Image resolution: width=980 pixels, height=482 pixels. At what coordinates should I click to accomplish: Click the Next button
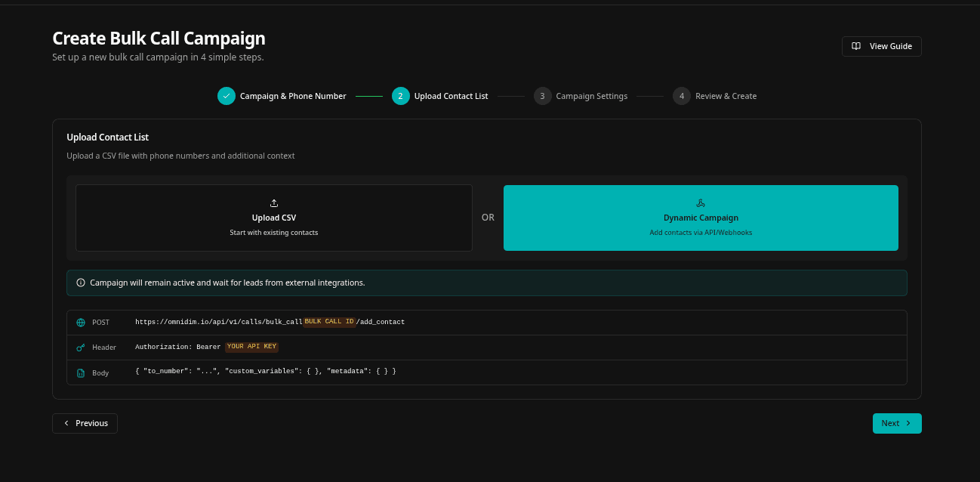[896, 423]
